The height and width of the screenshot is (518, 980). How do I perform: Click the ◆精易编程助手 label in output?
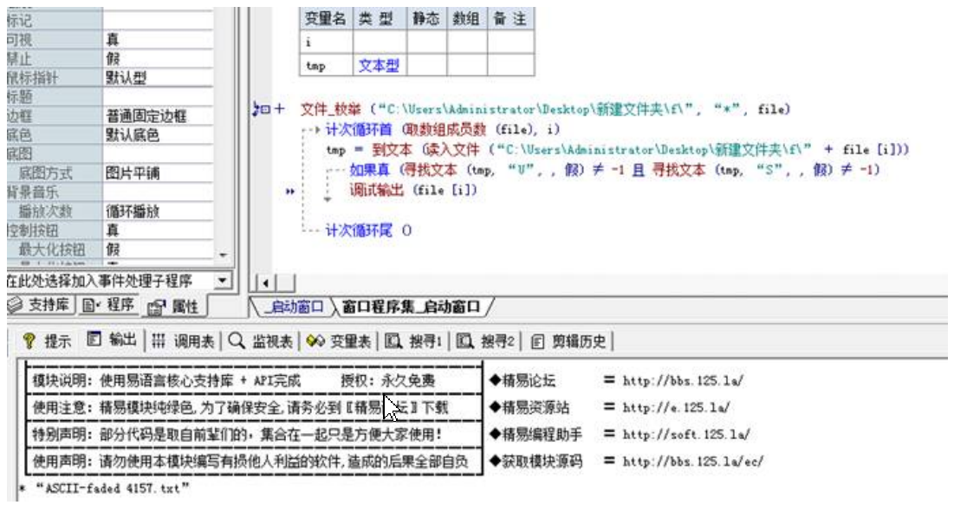(x=535, y=434)
